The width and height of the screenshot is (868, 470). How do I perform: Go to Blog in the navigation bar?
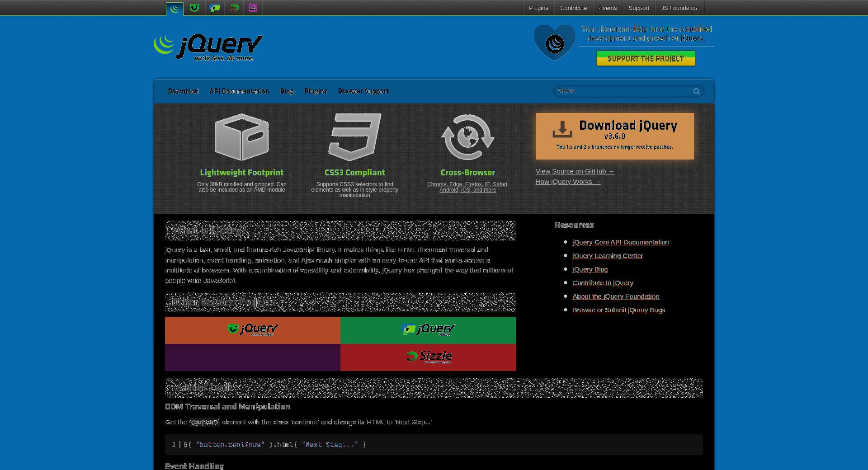(x=287, y=91)
